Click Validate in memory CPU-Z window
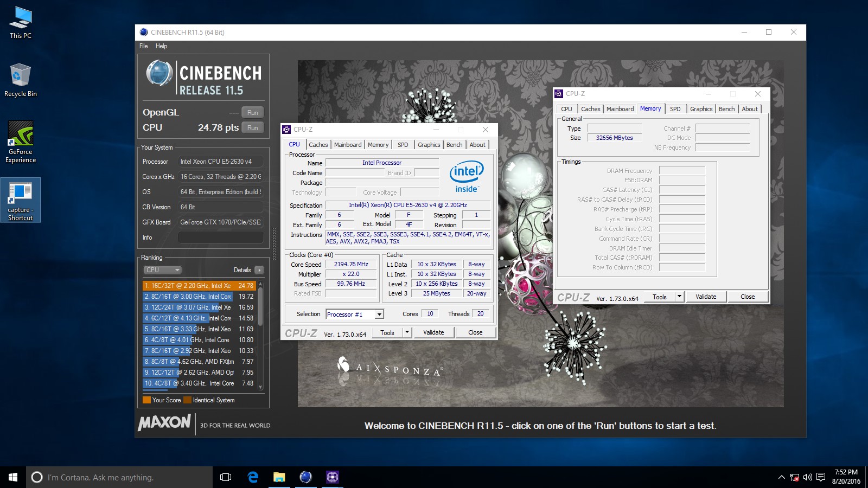Image resolution: width=868 pixels, height=488 pixels. coord(706,297)
